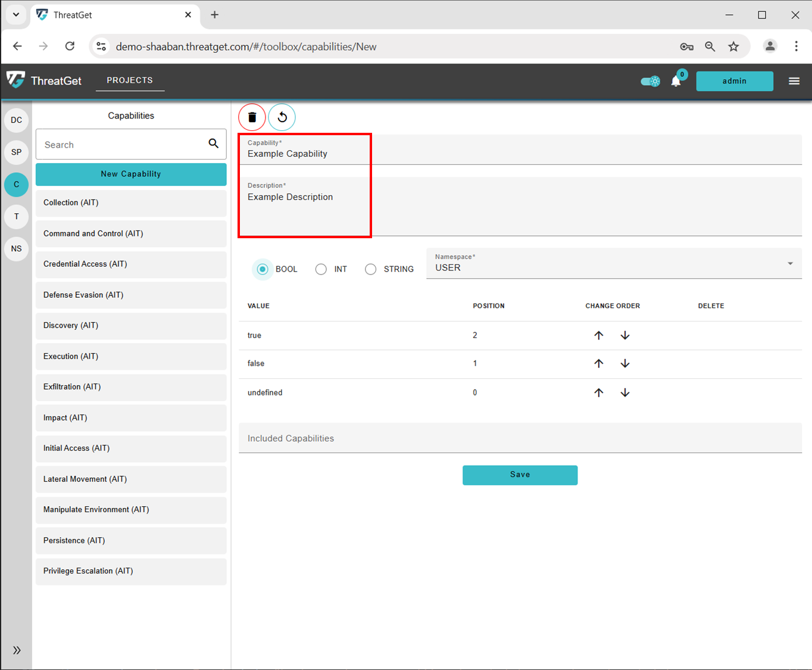Move the 'true' value up
The image size is (812, 670).
pos(599,335)
